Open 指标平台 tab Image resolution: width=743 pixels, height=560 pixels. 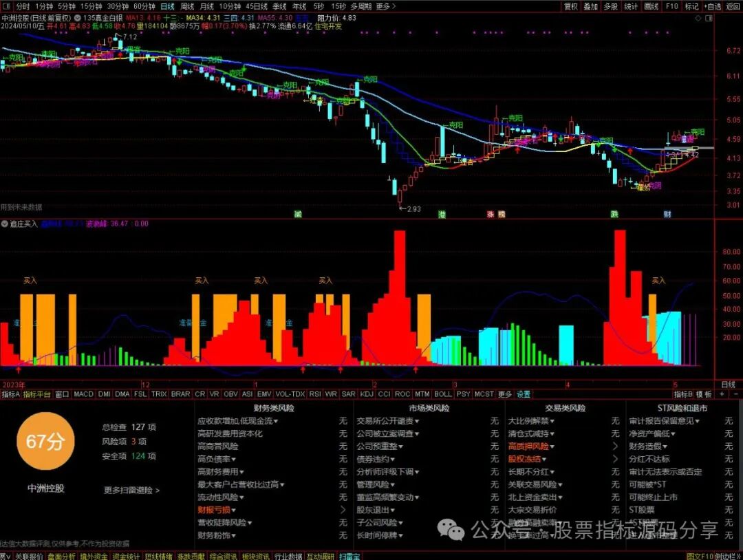point(36,394)
